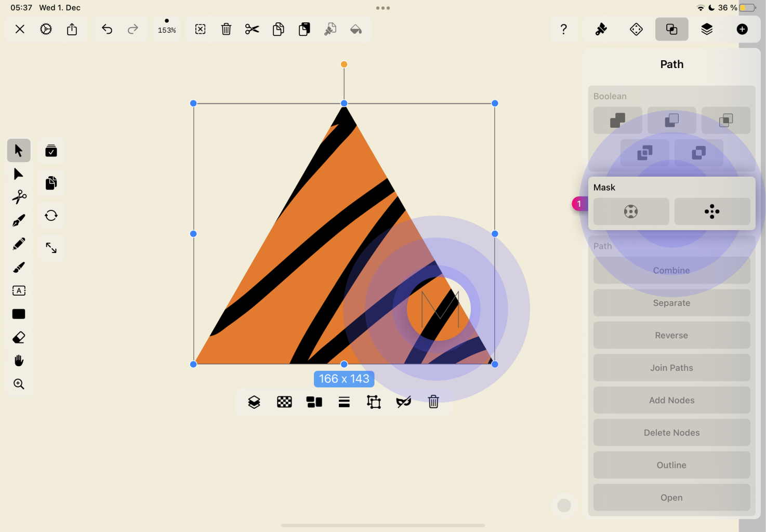
Task: Tap the plus add button
Action: coord(742,30)
